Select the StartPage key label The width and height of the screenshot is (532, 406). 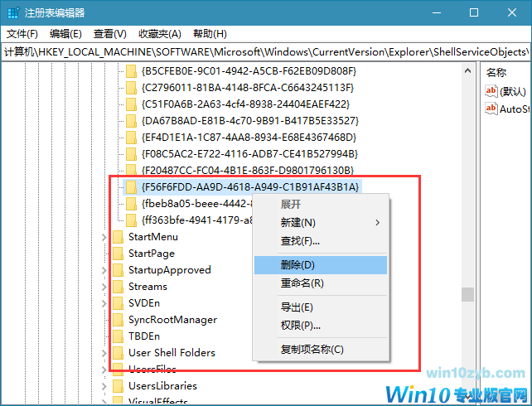pos(152,254)
